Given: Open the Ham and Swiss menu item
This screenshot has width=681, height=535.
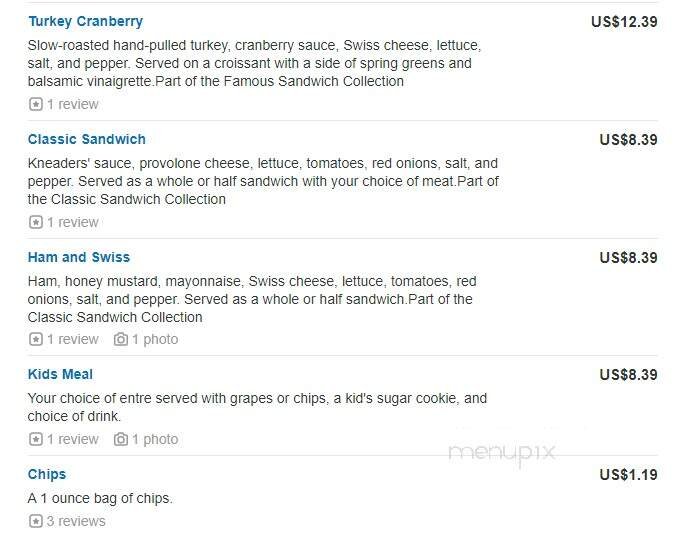Looking at the screenshot, I should click(x=79, y=257).
